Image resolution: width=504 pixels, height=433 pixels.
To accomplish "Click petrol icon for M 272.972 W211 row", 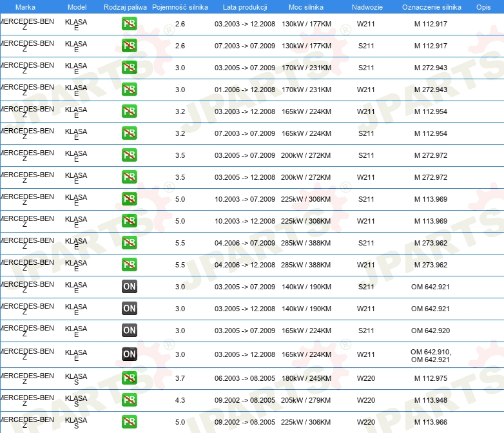I will click(129, 177).
